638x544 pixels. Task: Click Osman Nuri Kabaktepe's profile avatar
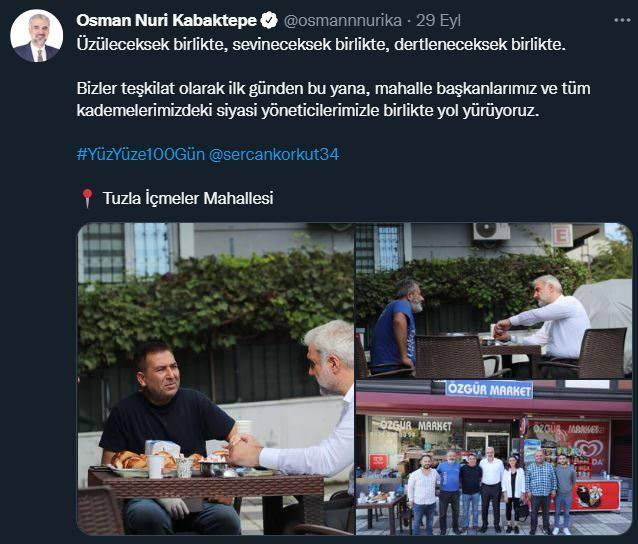click(x=37, y=36)
